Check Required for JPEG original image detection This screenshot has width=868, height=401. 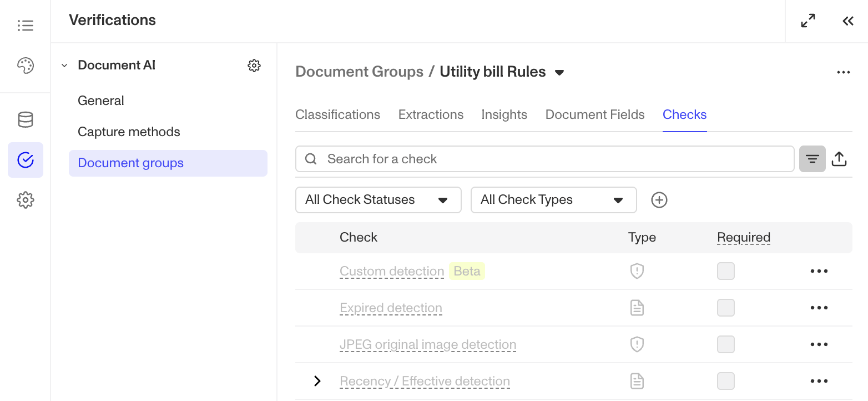tap(726, 344)
